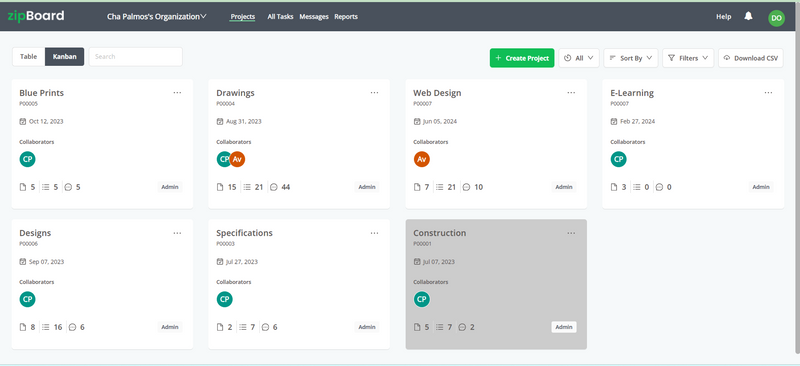
Task: Open the Sort By dropdown
Action: pos(631,58)
